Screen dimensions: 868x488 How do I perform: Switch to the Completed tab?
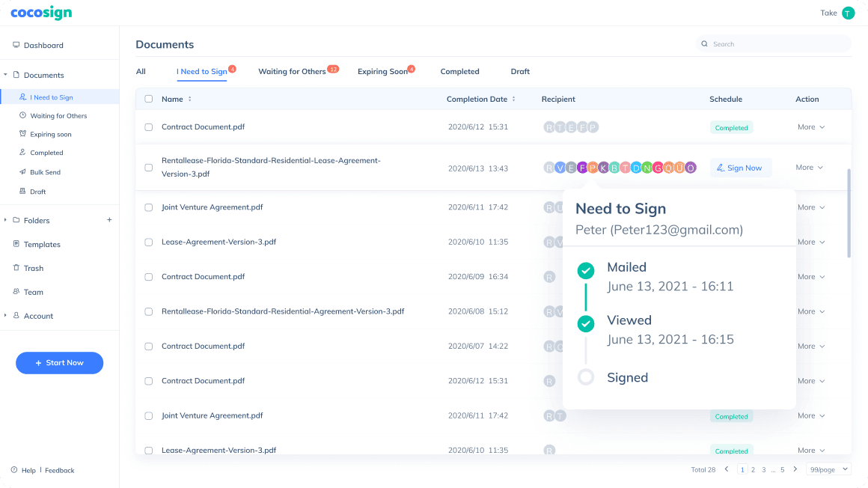pyautogui.click(x=459, y=72)
